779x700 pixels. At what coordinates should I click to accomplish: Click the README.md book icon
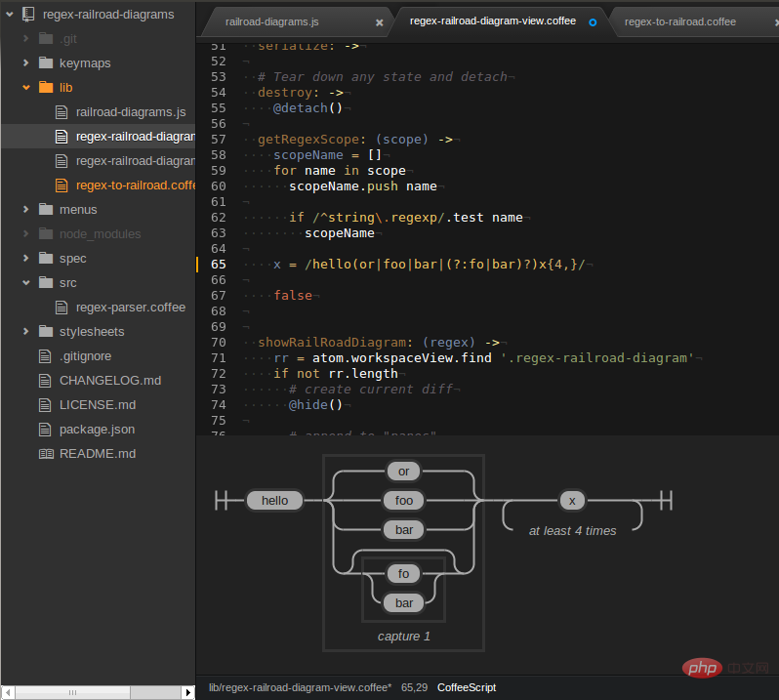(x=46, y=454)
